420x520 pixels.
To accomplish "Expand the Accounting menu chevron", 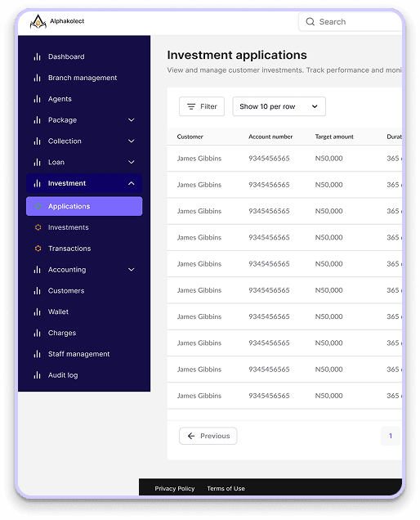I will coord(132,270).
